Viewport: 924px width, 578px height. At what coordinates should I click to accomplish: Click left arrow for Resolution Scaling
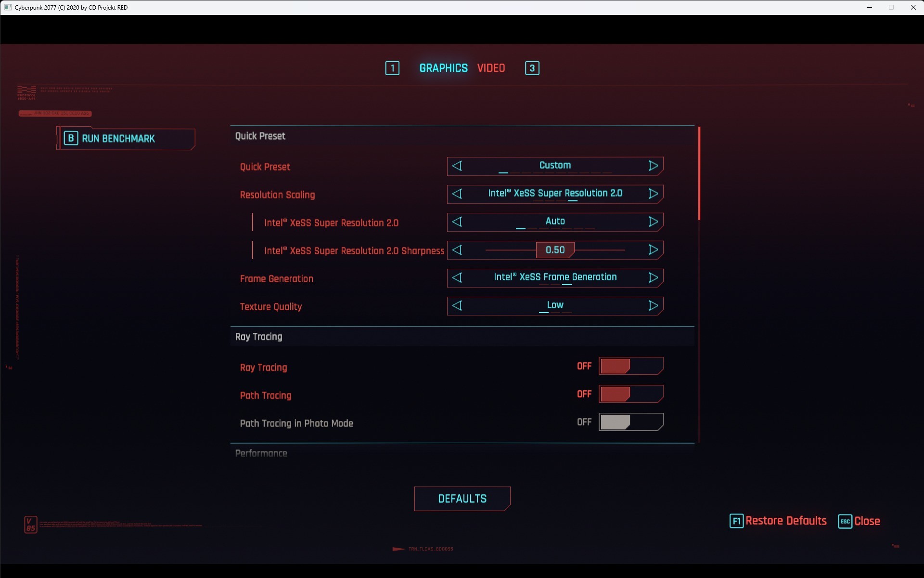click(x=457, y=194)
